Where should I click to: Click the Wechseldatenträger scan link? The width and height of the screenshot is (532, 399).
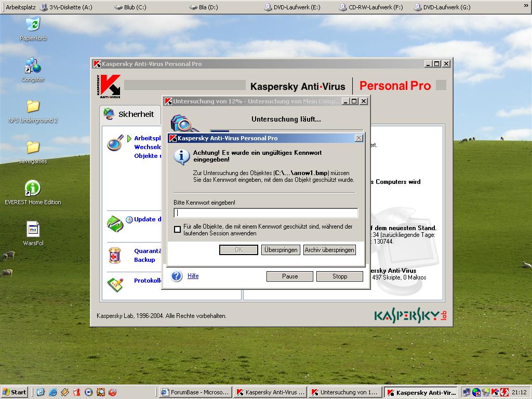(148, 147)
